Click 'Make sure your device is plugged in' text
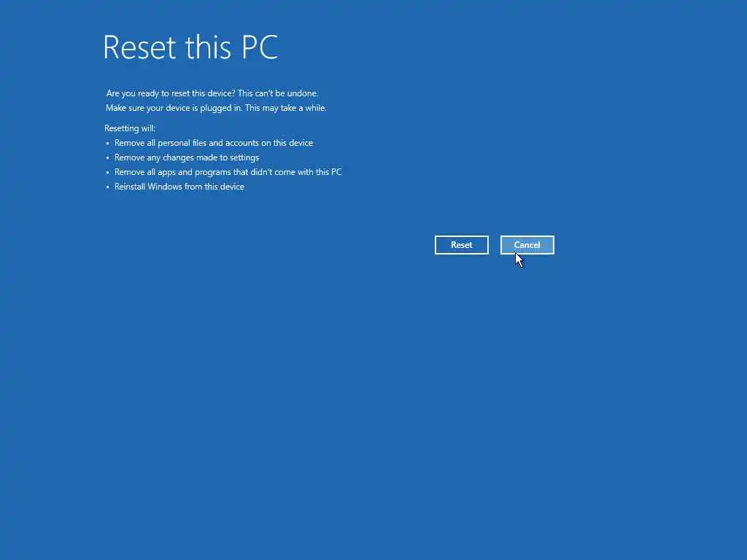 click(x=174, y=108)
